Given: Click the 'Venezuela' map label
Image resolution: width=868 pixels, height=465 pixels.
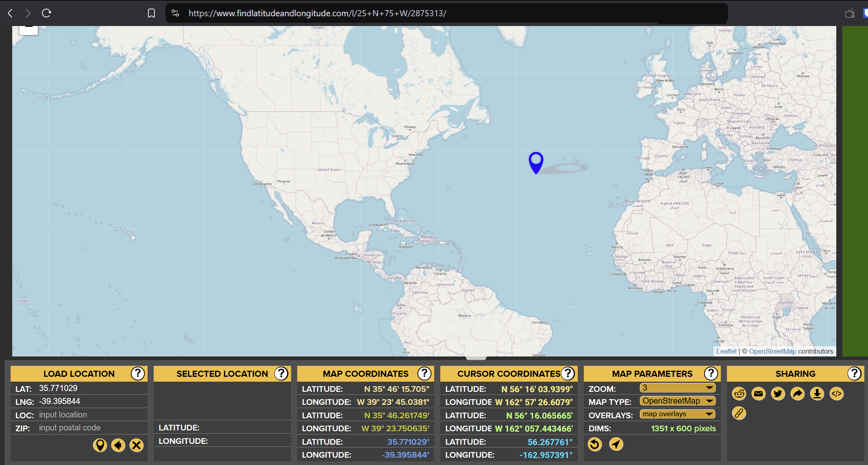Looking at the screenshot, I should coord(446,285).
